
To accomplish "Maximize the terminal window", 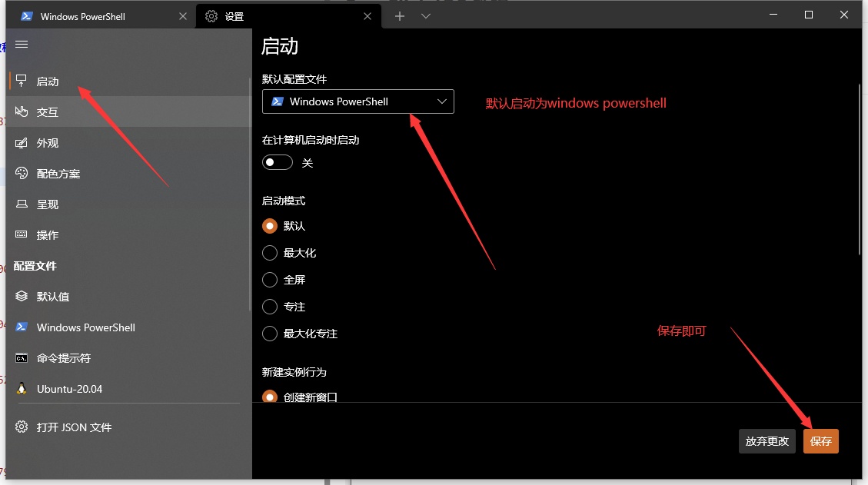I will click(809, 15).
